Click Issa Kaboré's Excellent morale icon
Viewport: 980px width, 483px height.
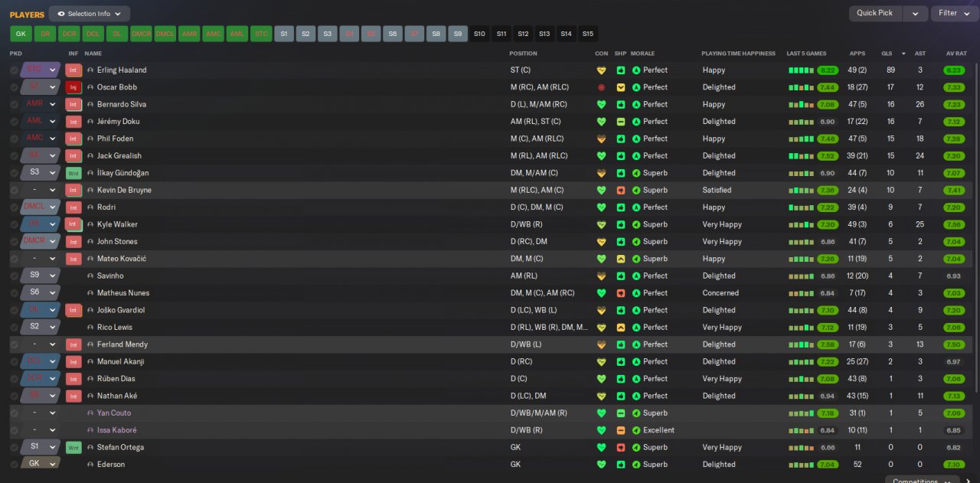click(636, 430)
